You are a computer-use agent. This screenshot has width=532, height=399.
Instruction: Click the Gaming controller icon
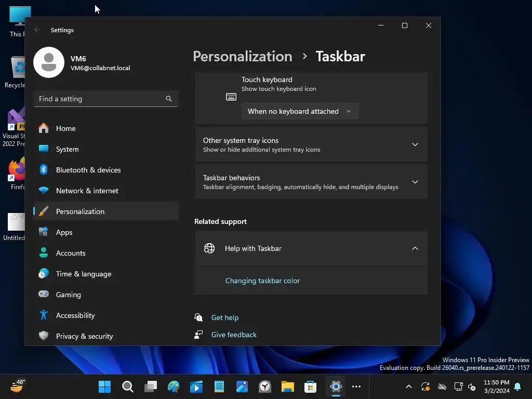coord(44,294)
